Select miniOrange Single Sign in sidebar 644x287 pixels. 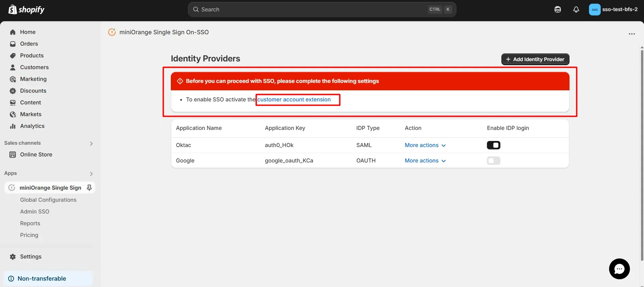[x=50, y=188]
